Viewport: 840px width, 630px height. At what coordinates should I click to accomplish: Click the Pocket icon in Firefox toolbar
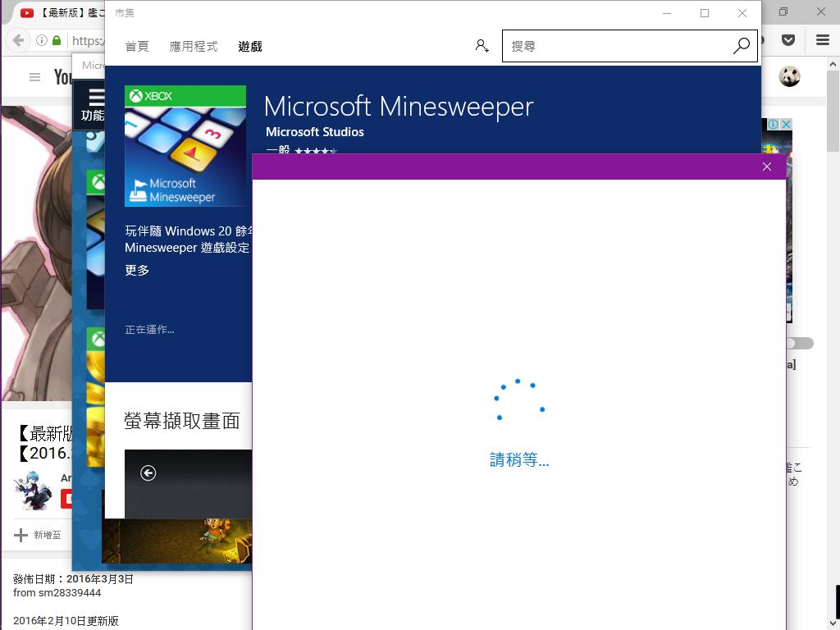pyautogui.click(x=788, y=39)
